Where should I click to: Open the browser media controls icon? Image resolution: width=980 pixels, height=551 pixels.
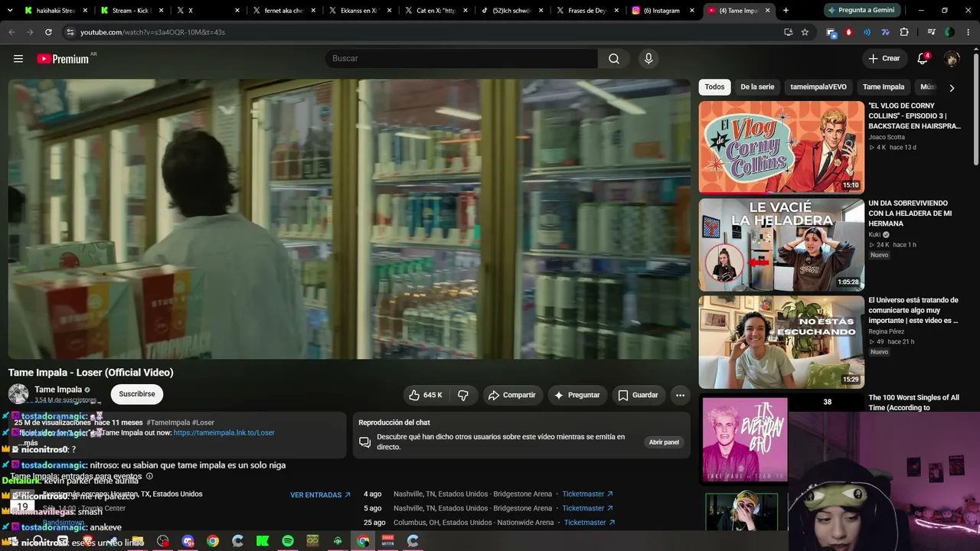click(x=931, y=32)
